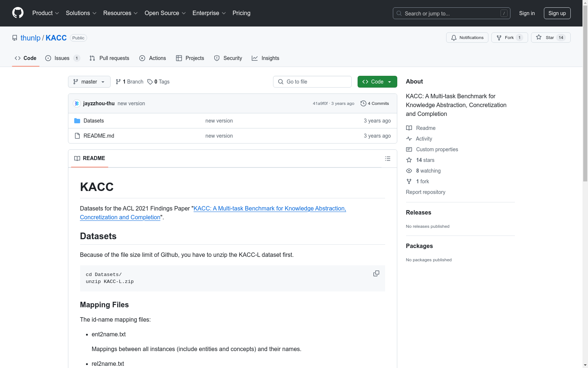Switch to the Insights tab
Viewport: 588px width, 368px height.
[265, 58]
